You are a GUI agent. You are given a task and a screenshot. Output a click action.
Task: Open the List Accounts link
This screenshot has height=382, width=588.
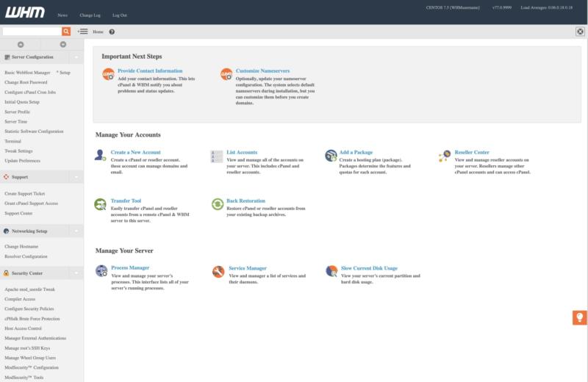click(x=242, y=152)
